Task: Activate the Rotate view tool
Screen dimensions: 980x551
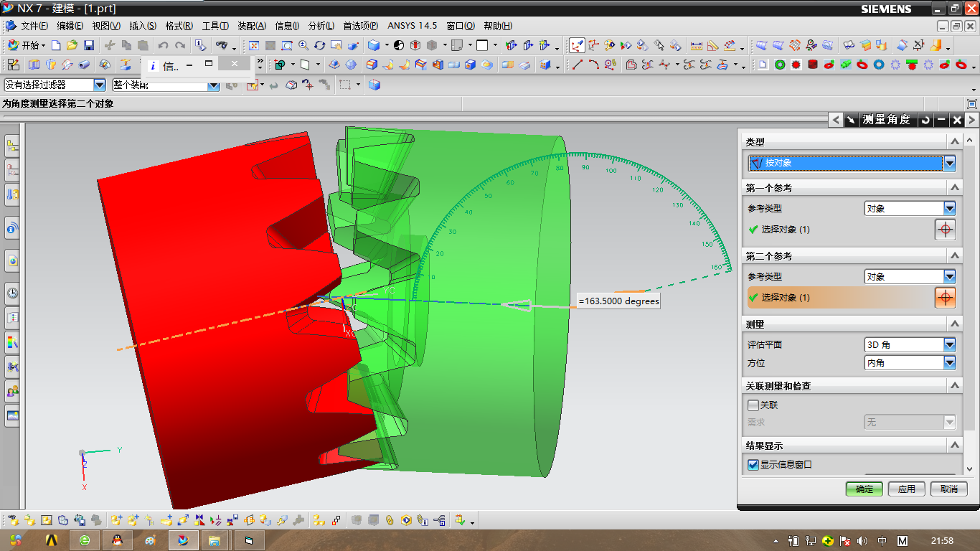Action: click(319, 45)
